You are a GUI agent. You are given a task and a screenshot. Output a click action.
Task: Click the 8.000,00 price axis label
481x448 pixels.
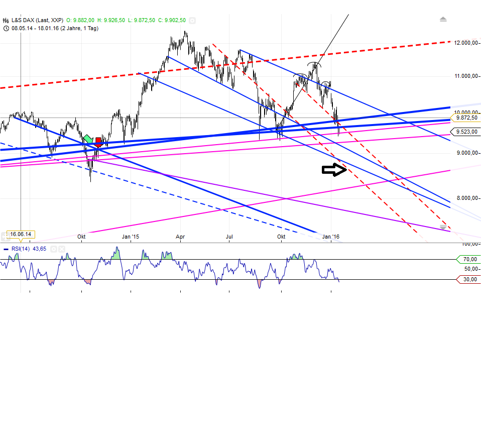(467, 198)
